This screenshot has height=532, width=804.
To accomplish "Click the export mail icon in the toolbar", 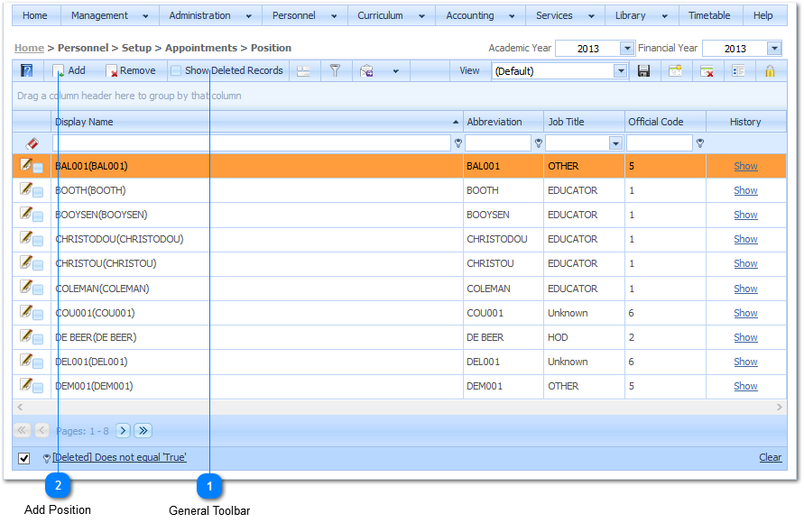I will 366,71.
